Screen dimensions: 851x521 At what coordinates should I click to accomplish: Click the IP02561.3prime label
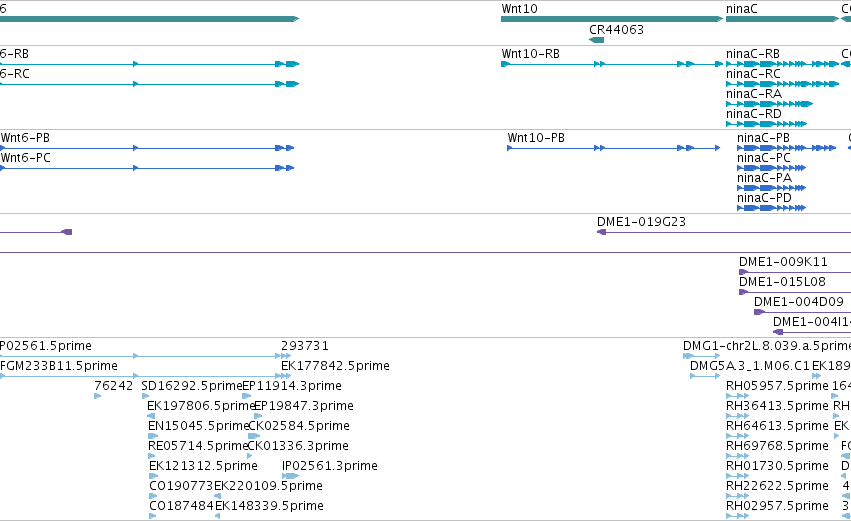329,466
